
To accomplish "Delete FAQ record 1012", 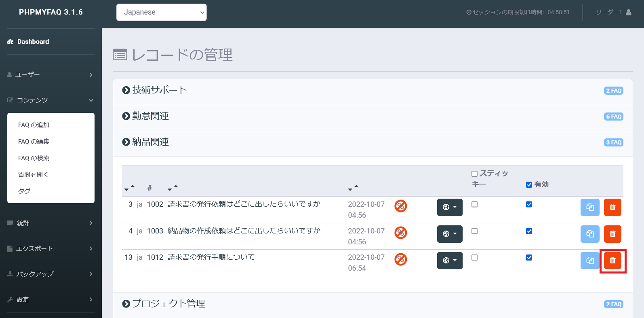I will pos(612,261).
